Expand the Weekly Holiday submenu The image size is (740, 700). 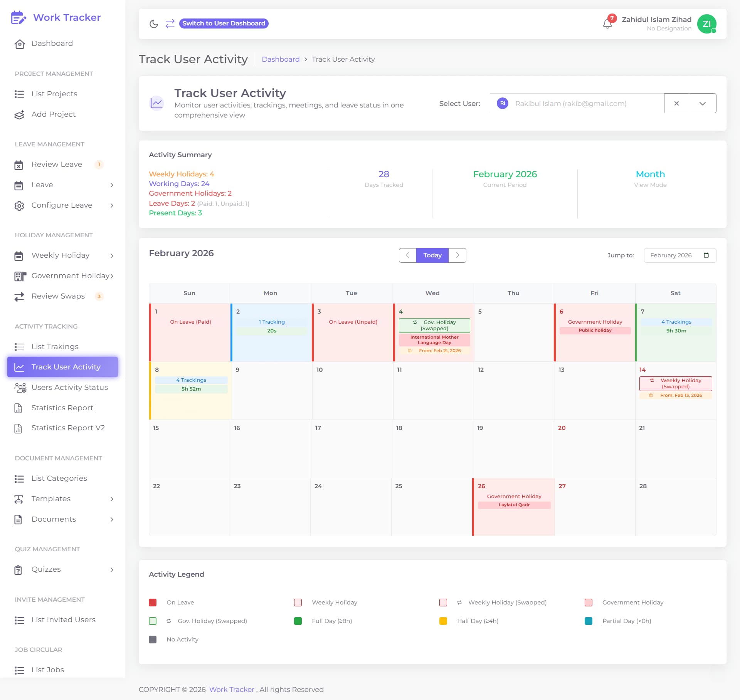pos(112,256)
